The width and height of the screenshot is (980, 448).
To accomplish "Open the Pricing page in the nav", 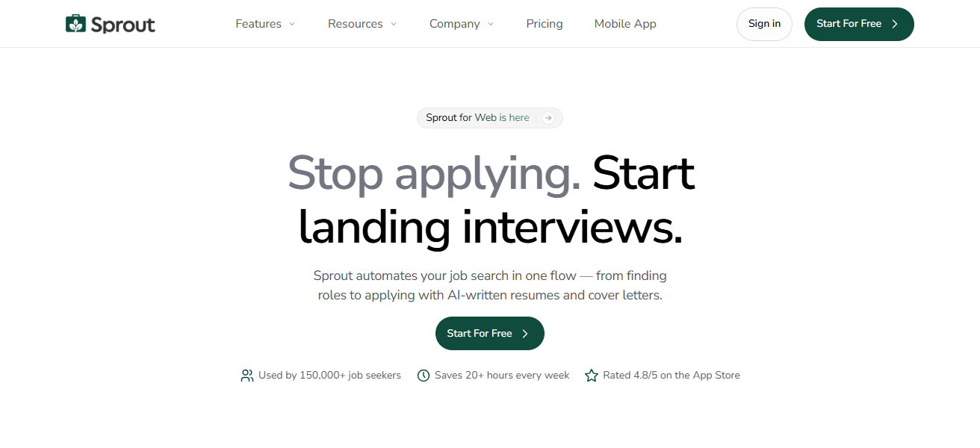I will coord(545,24).
